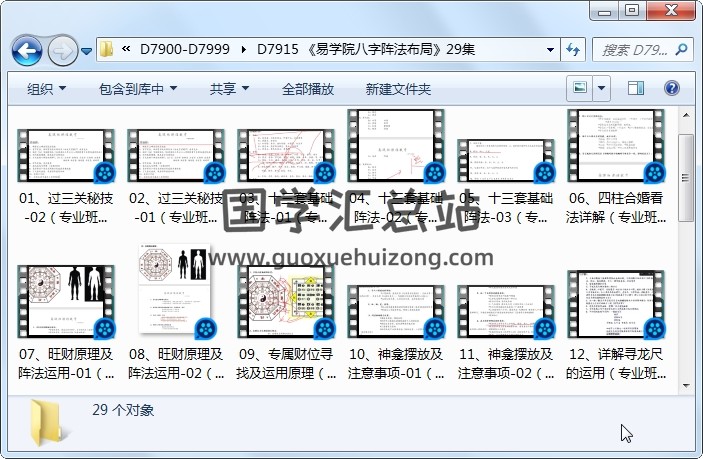Click file name 08、旺财原理及阵法运用-02
The image size is (703, 459).
coord(176,364)
